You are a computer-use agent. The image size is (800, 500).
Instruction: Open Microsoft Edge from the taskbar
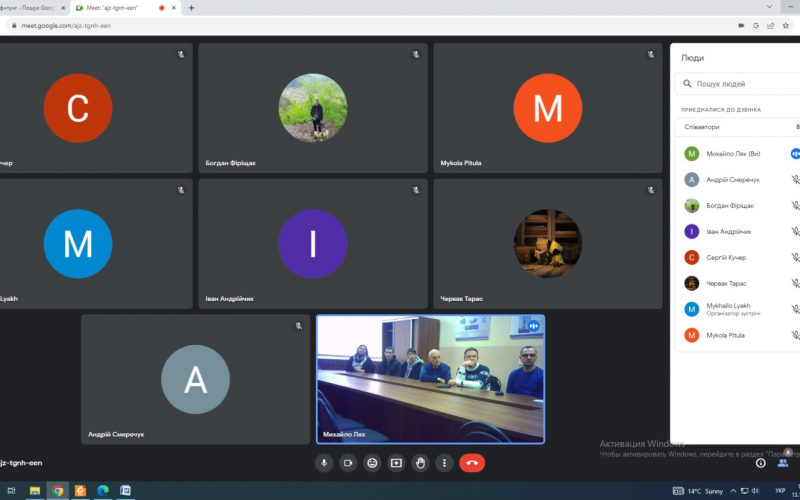pos(103,491)
